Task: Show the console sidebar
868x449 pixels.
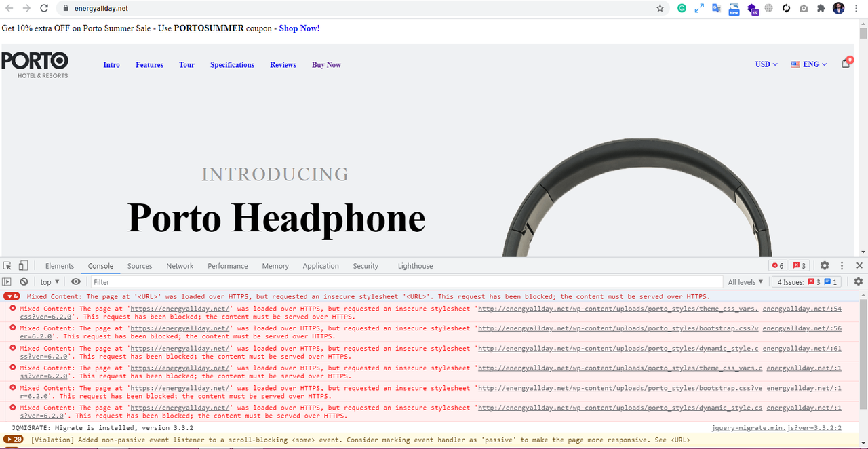Action: click(x=7, y=281)
